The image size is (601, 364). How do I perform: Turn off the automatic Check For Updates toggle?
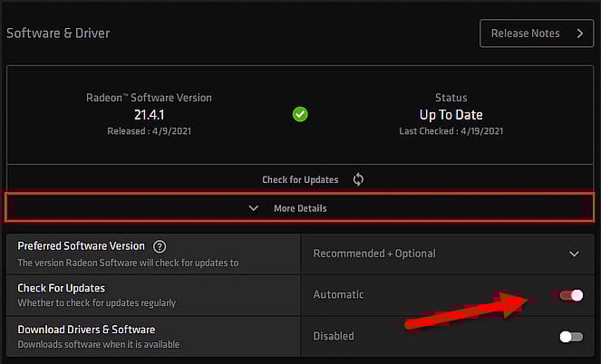pyautogui.click(x=571, y=295)
